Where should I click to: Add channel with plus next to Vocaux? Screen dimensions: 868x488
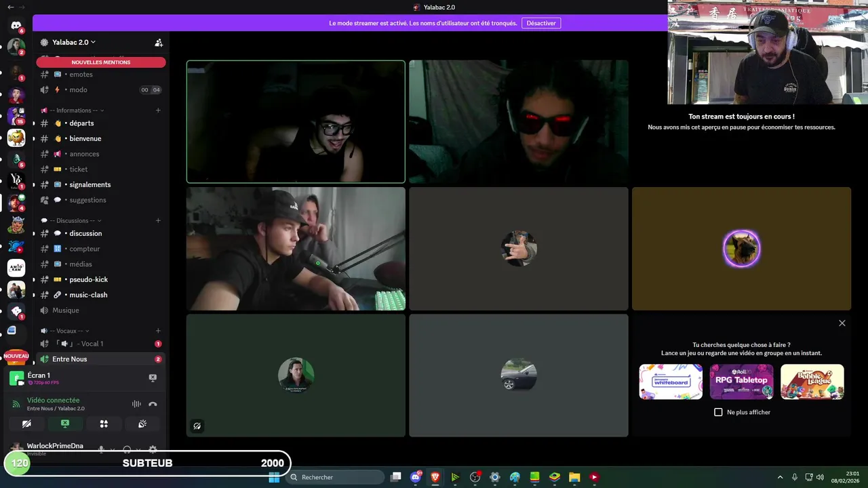point(158,331)
